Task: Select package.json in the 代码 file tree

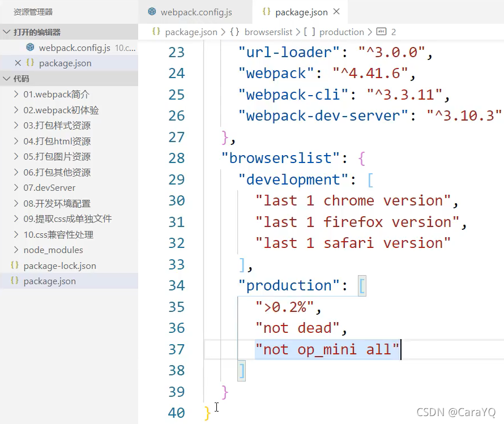Action: [x=69, y=281]
